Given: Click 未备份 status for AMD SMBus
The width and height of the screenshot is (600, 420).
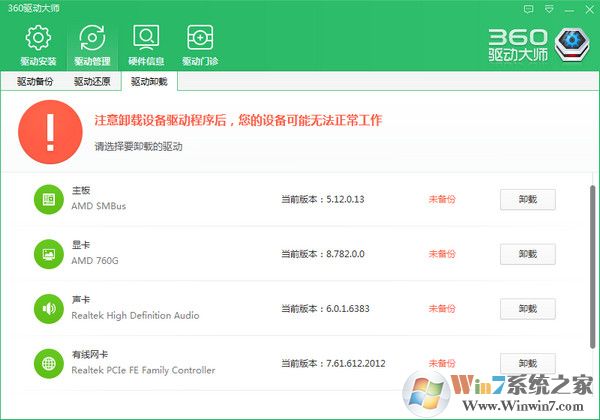Looking at the screenshot, I should pyautogui.click(x=442, y=199).
